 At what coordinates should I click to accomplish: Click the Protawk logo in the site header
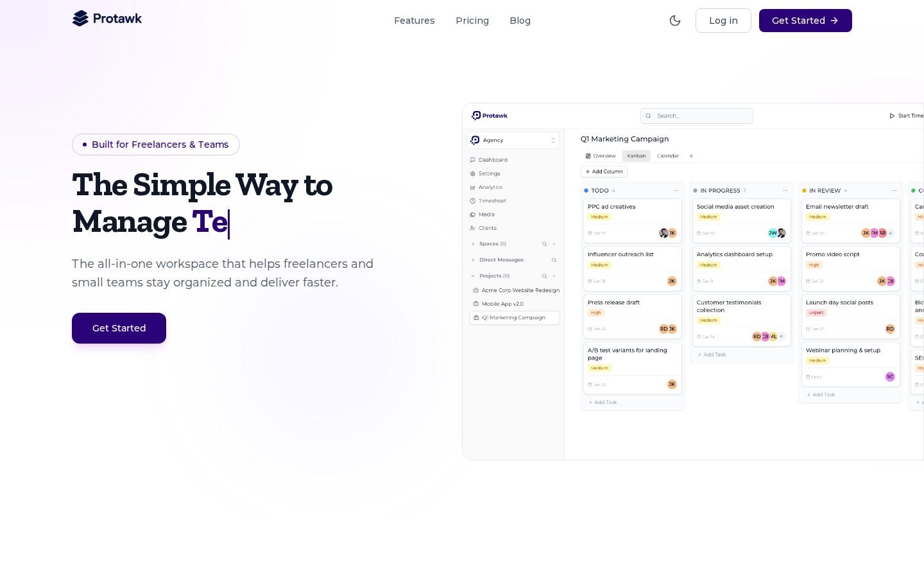point(107,19)
